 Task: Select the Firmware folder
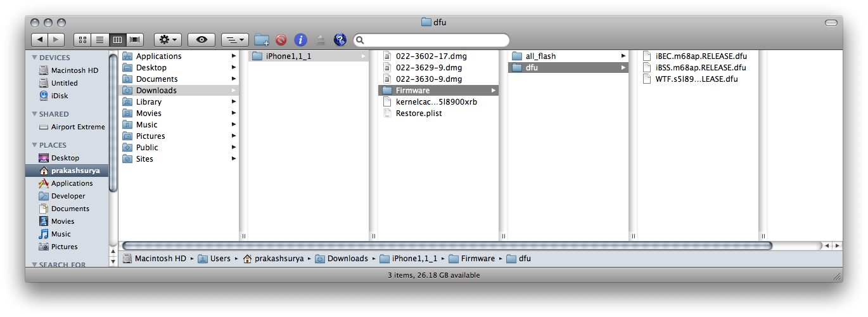pos(438,90)
